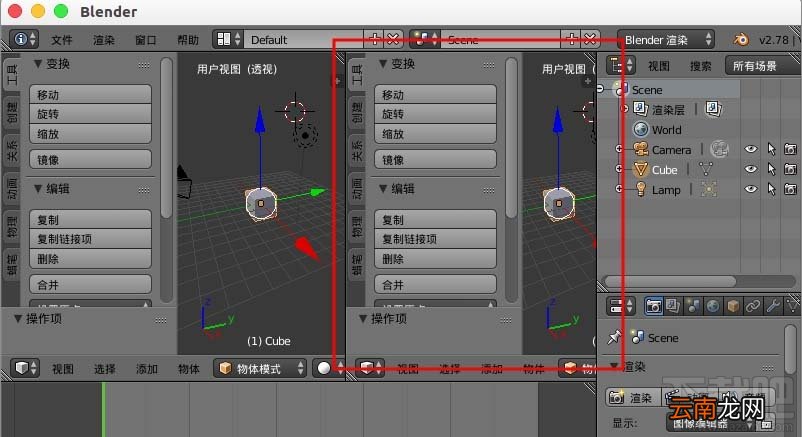The height and width of the screenshot is (437, 802).
Task: Delete the Default screen layout
Action: pyautogui.click(x=393, y=39)
